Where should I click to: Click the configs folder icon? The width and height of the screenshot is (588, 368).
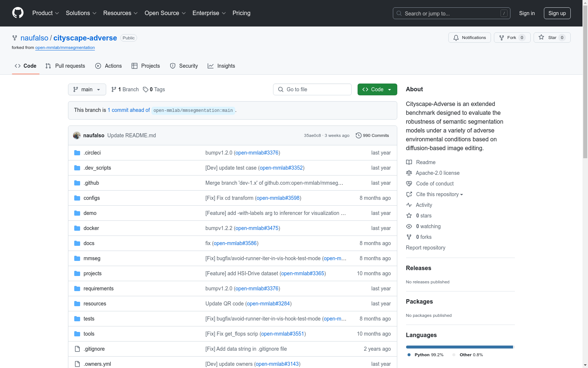pyautogui.click(x=77, y=198)
